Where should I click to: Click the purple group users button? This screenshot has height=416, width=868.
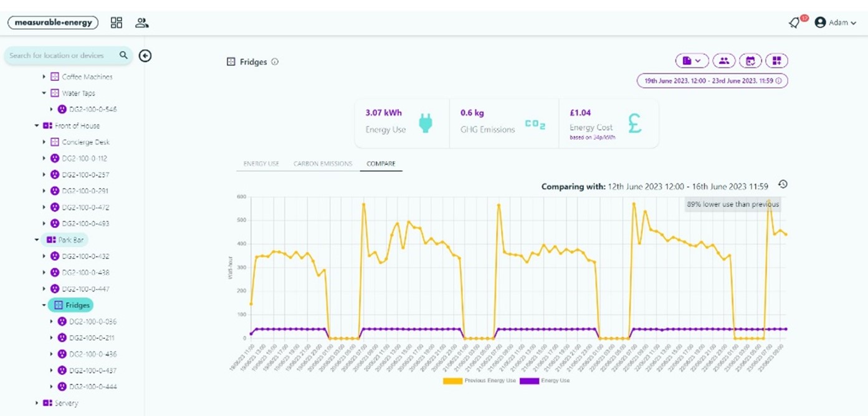[x=724, y=60]
